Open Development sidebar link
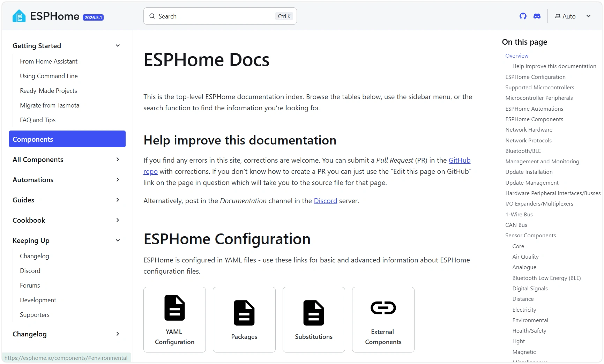This screenshot has height=364, width=604. [x=38, y=300]
